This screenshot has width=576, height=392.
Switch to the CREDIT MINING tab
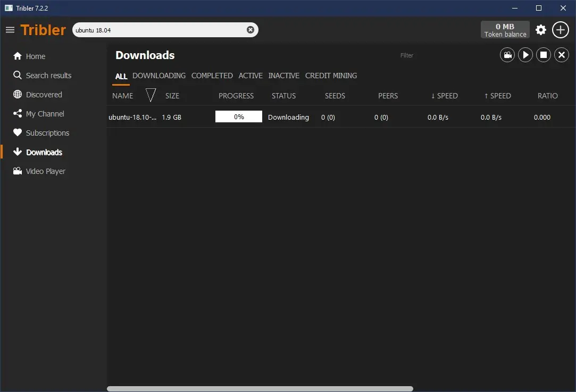pyautogui.click(x=331, y=76)
